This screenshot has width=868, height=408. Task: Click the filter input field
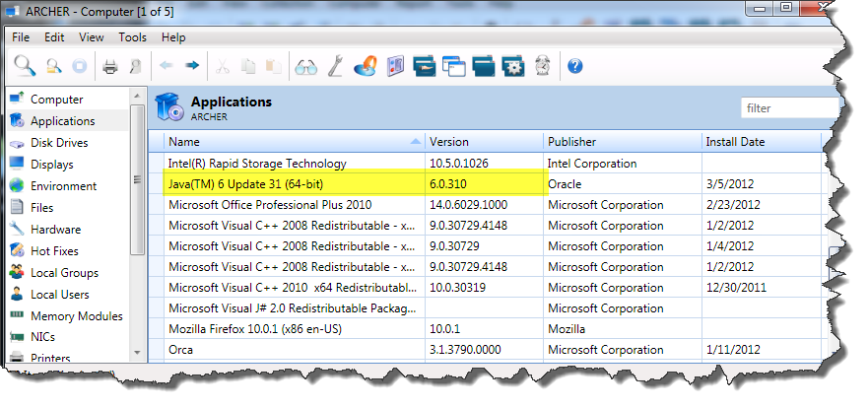click(790, 108)
